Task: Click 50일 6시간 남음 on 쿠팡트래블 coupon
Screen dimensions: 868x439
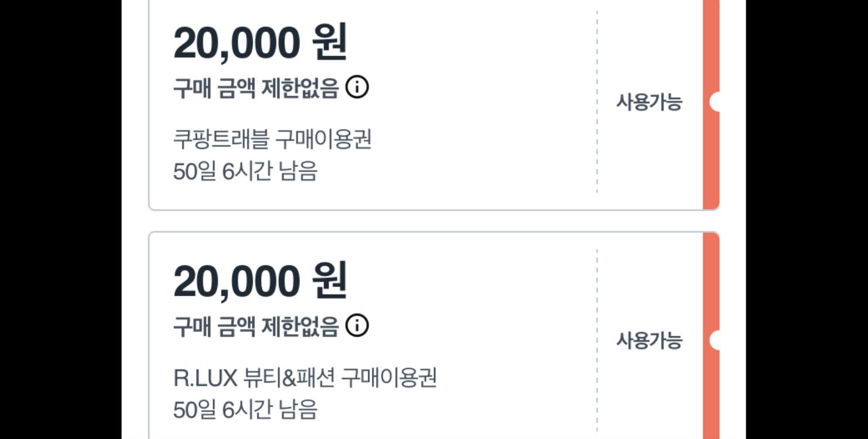Action: tap(245, 172)
